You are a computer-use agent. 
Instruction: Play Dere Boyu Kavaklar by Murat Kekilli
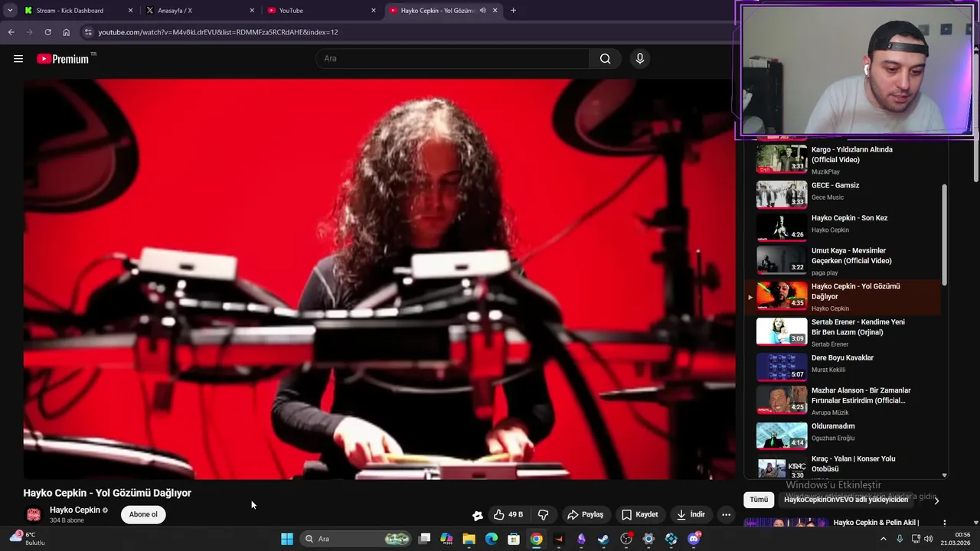coord(842,366)
